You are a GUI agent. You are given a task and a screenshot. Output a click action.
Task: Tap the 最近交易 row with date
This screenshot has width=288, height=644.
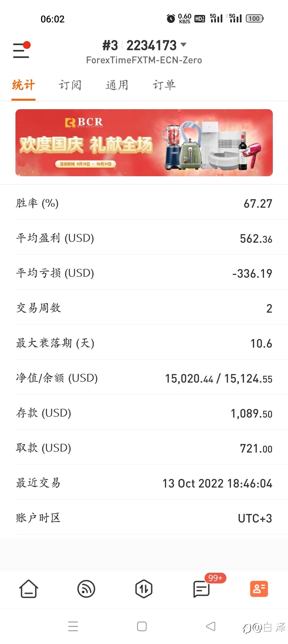coord(144,483)
